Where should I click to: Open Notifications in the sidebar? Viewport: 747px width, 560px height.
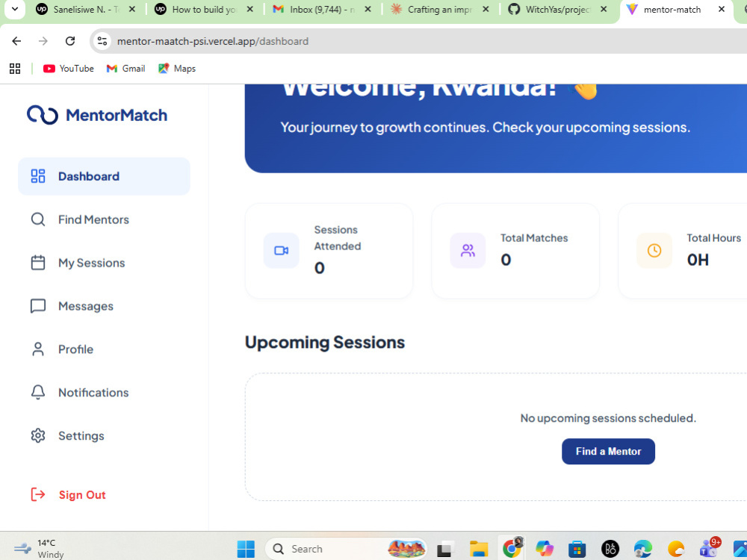point(104,393)
